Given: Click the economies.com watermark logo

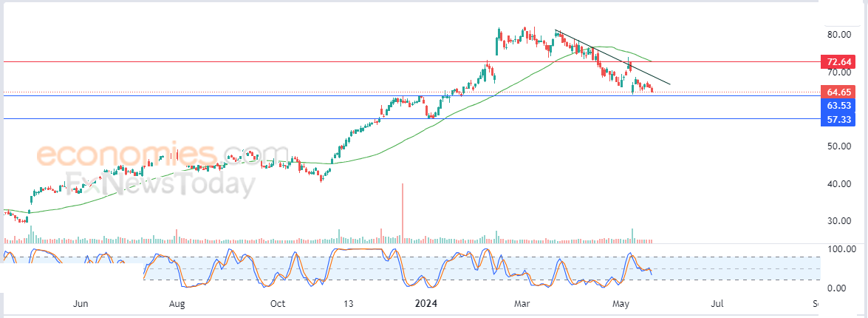Looking at the screenshot, I should [163, 156].
